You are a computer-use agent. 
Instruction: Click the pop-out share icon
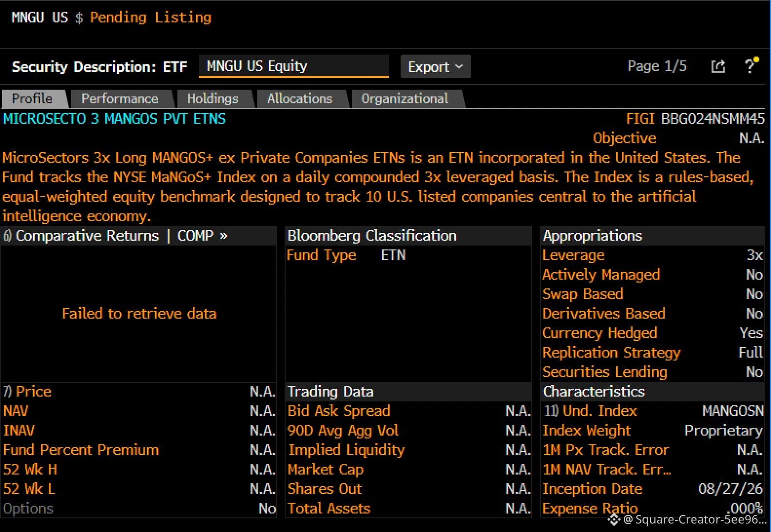[x=718, y=66]
